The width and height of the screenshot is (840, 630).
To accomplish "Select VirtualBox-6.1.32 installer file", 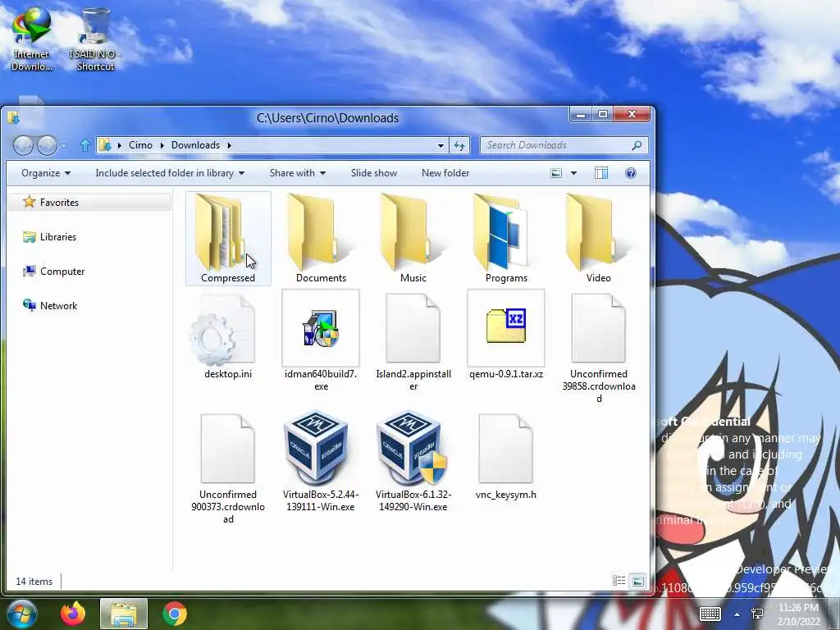I will [413, 462].
